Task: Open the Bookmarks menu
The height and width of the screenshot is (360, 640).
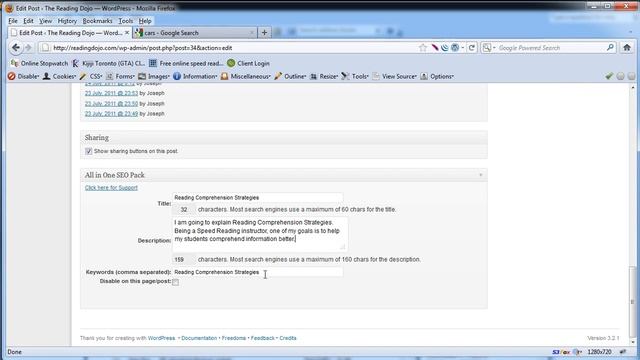Action: tap(97, 21)
